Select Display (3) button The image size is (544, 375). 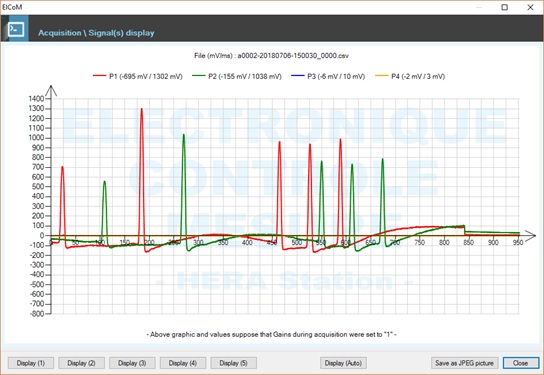pos(132,363)
